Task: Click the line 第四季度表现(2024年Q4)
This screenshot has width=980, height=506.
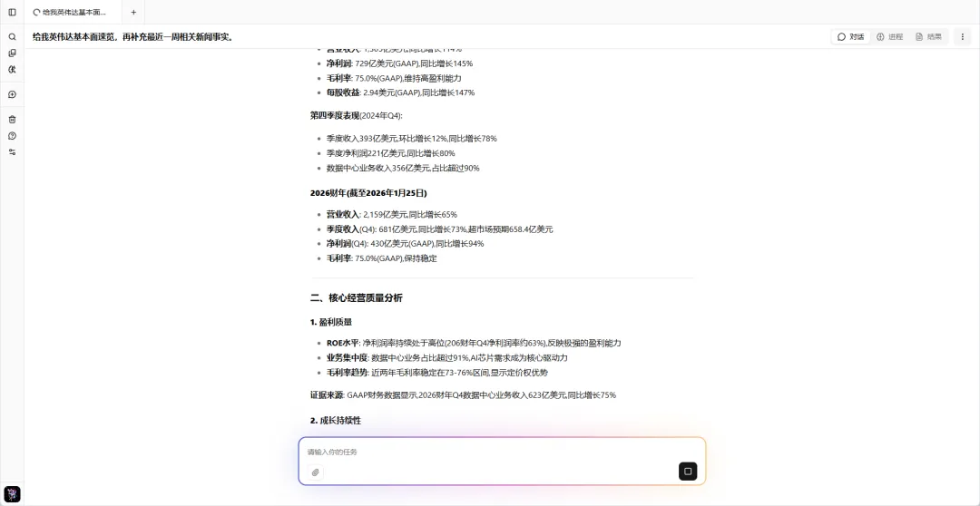Action: click(357, 115)
